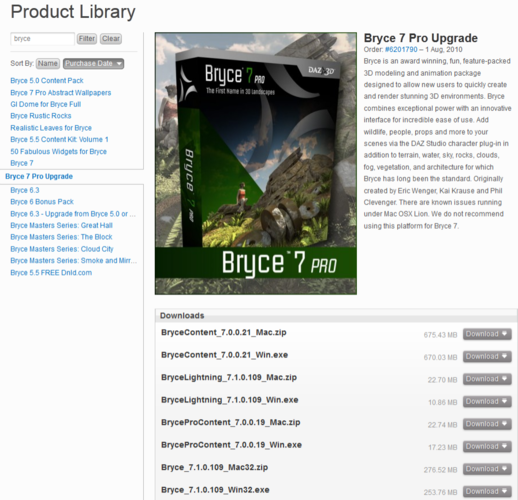This screenshot has width=518, height=500.
Task: Select Bryce 5.0 Content Pack
Action: click(47, 81)
